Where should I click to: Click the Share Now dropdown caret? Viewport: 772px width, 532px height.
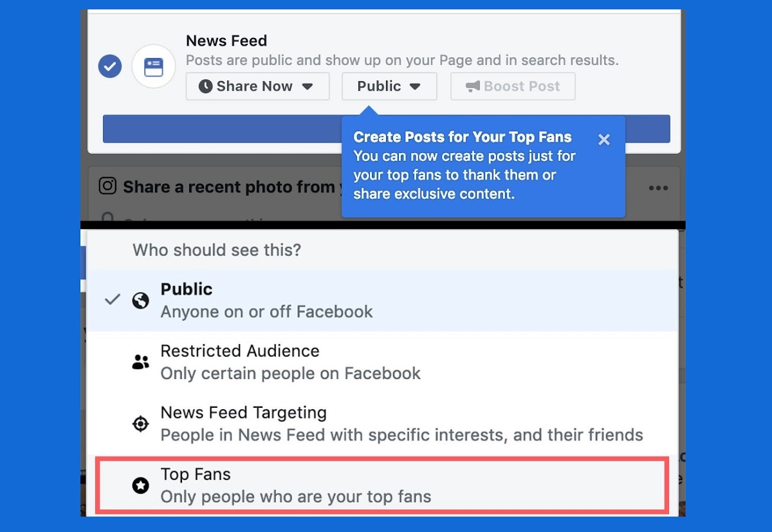(x=308, y=87)
